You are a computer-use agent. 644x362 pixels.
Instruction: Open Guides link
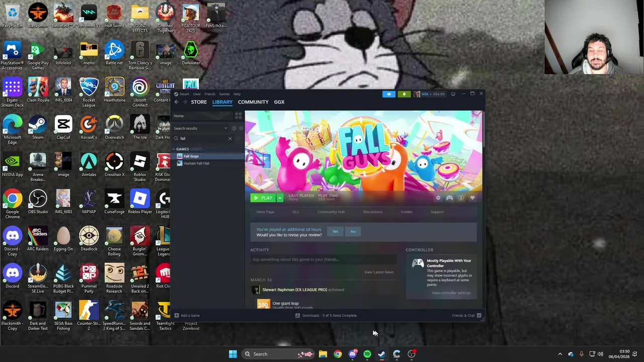(407, 212)
